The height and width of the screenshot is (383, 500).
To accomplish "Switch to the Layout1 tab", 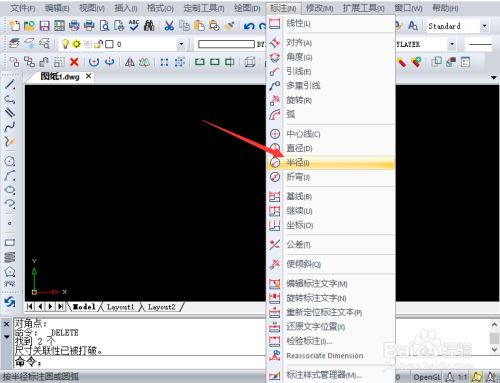I will coord(120,307).
